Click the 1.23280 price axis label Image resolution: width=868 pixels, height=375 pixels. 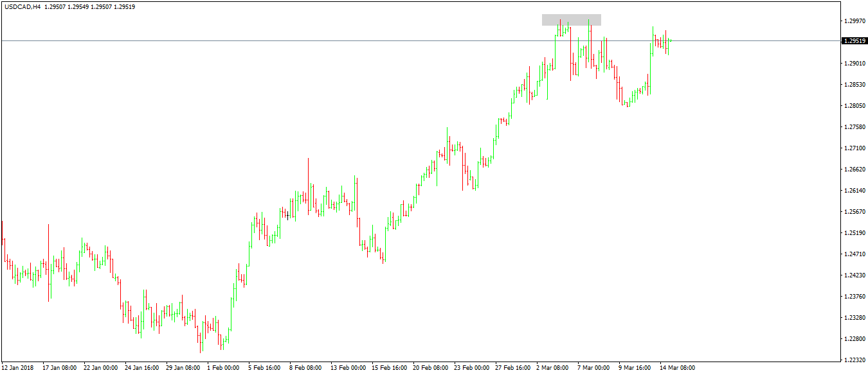coord(854,317)
